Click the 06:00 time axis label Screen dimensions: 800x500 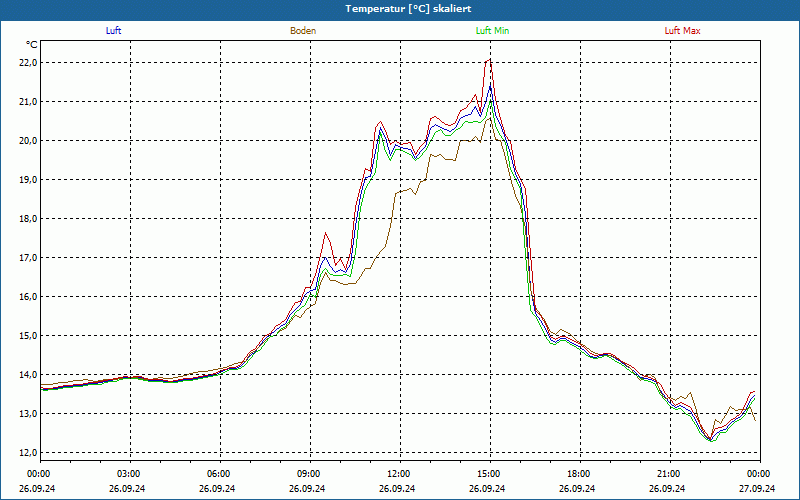220,474
